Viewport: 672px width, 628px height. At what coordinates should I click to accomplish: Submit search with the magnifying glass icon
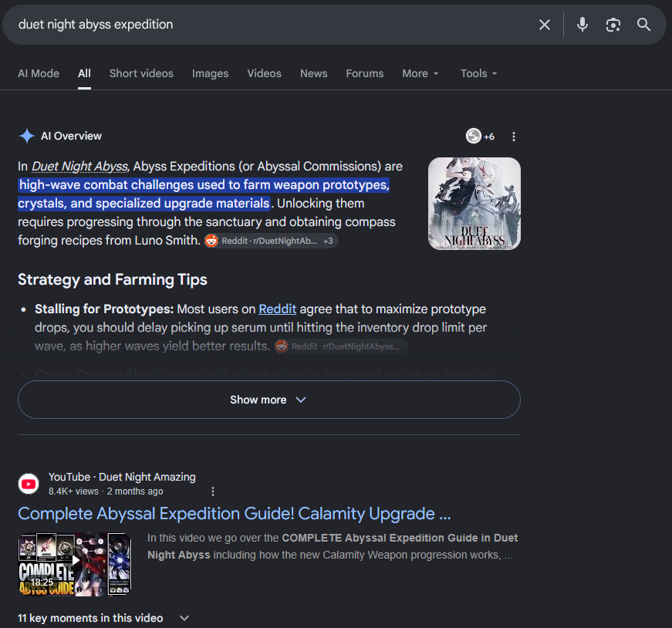pyautogui.click(x=643, y=25)
